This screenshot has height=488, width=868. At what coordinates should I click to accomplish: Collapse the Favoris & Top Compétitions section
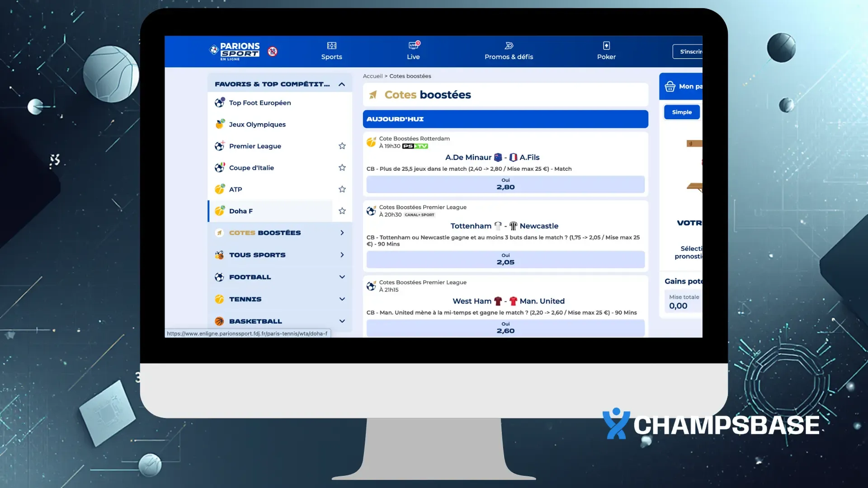click(x=342, y=84)
